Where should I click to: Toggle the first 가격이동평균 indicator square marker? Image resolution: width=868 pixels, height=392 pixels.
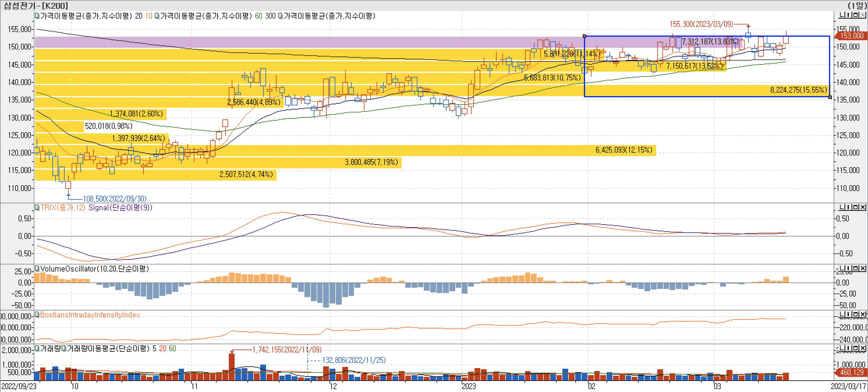[37, 16]
